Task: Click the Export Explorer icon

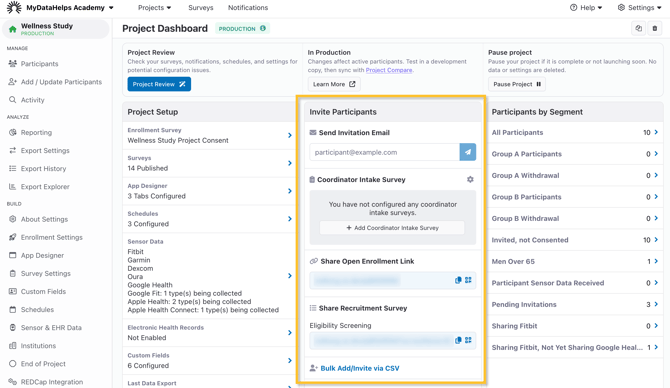Action: (x=12, y=187)
